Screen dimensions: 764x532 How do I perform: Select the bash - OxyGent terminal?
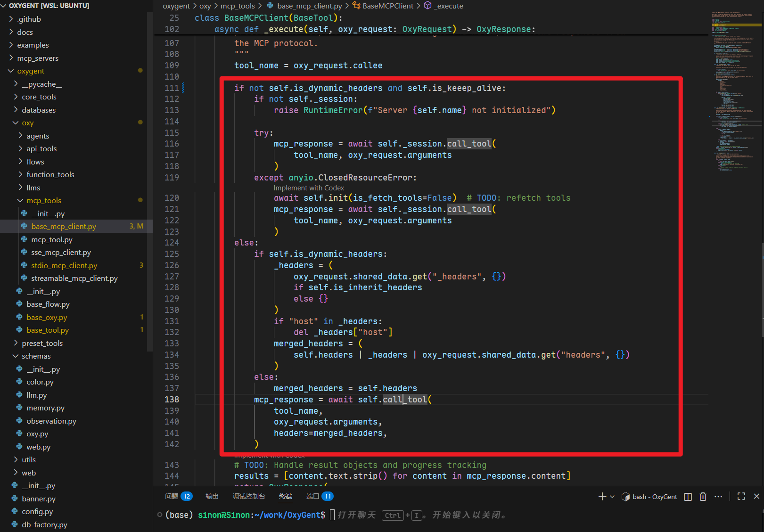point(649,497)
